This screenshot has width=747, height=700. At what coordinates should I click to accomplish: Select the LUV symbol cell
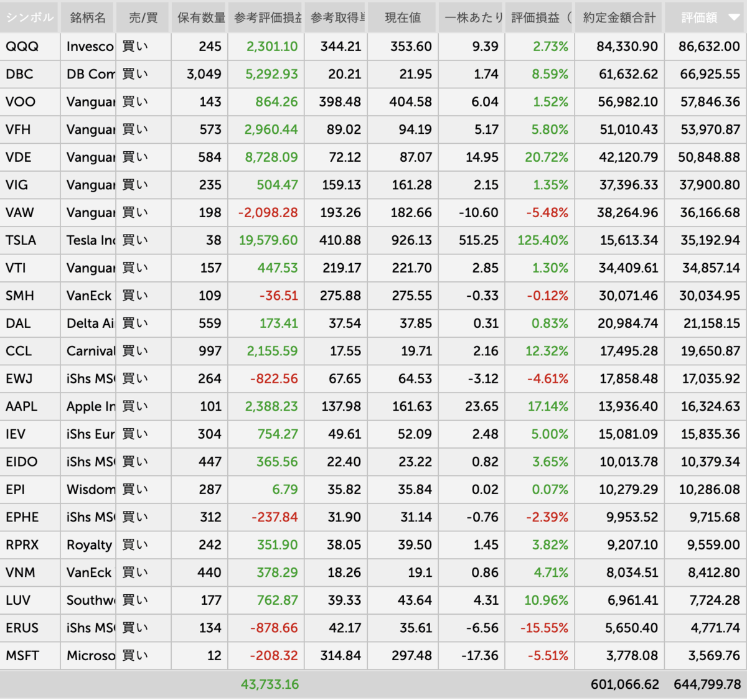coord(30,600)
